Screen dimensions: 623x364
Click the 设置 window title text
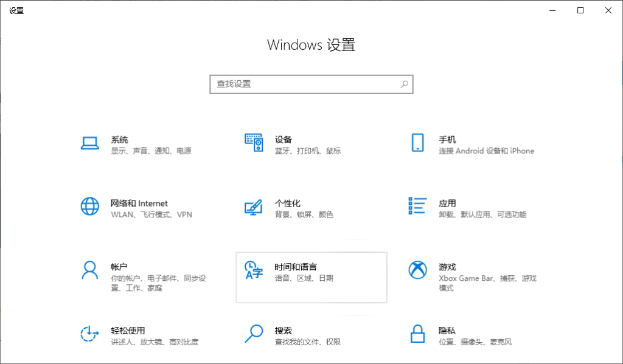(x=16, y=11)
